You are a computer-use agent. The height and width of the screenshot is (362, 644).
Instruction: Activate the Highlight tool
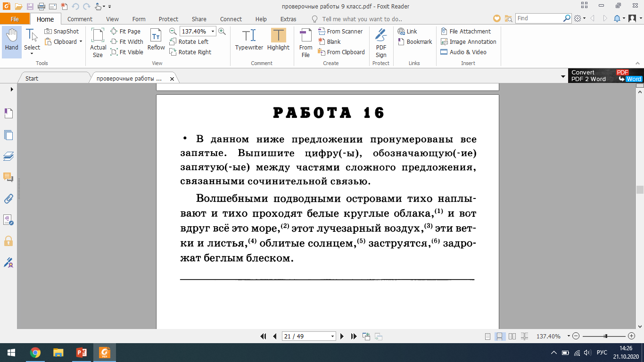pos(278,40)
